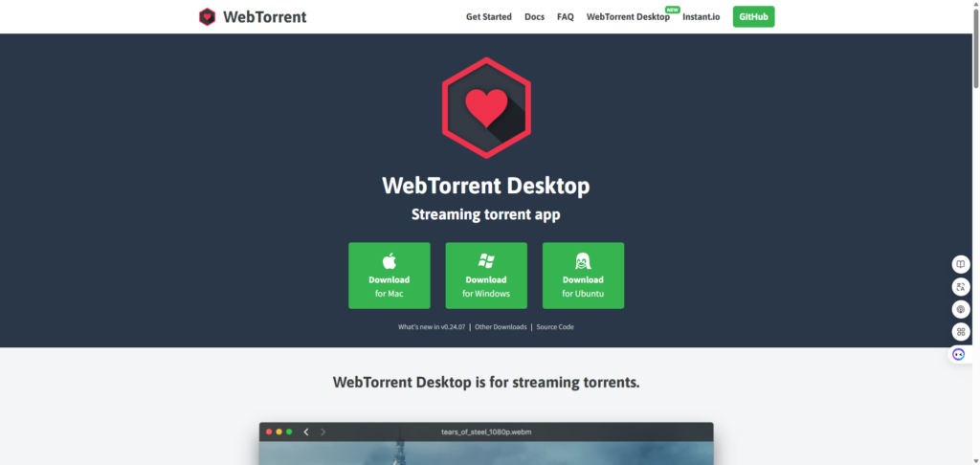Image resolution: width=980 pixels, height=465 pixels.
Task: Download WebTorrent Desktop for Mac
Action: (390, 276)
